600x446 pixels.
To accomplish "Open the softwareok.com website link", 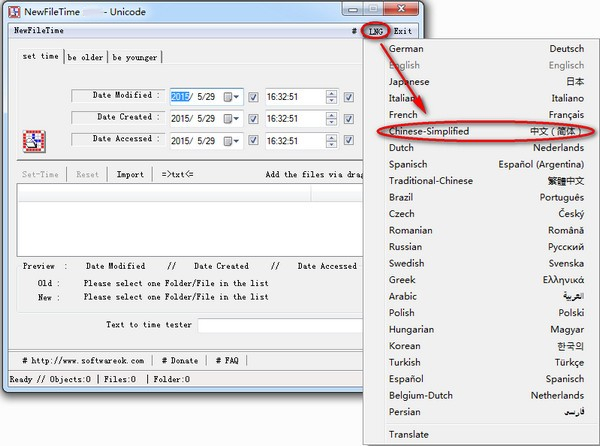I will (x=84, y=360).
